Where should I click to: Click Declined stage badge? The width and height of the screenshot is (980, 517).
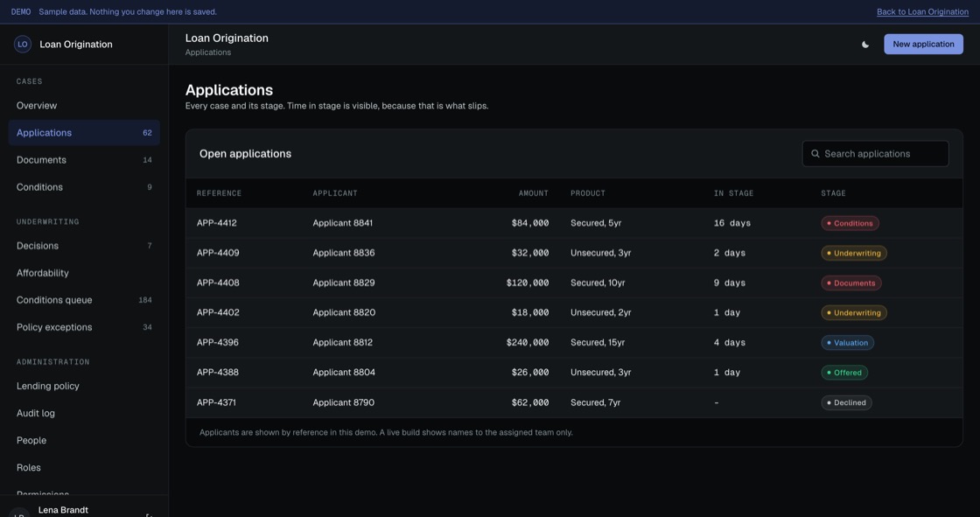pos(846,402)
